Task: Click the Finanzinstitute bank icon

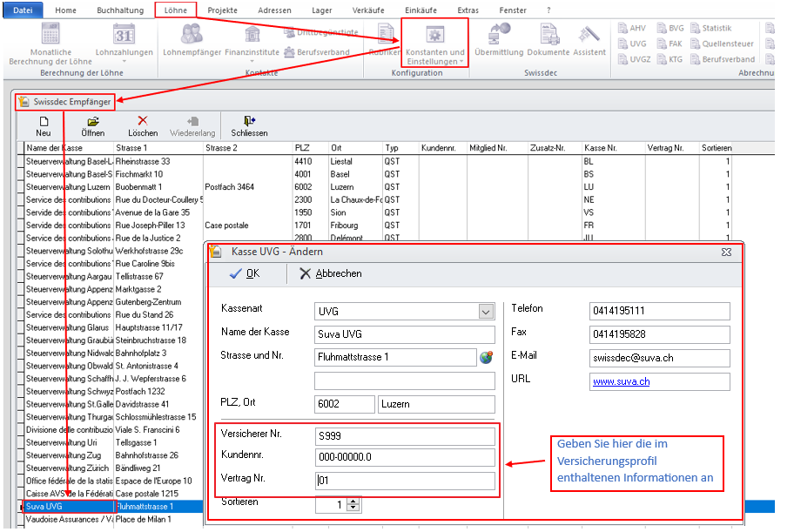Action: coord(253,34)
